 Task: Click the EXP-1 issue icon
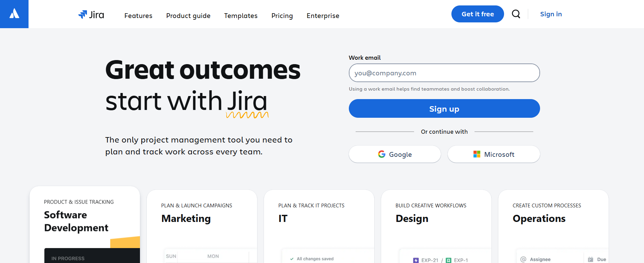point(448,260)
